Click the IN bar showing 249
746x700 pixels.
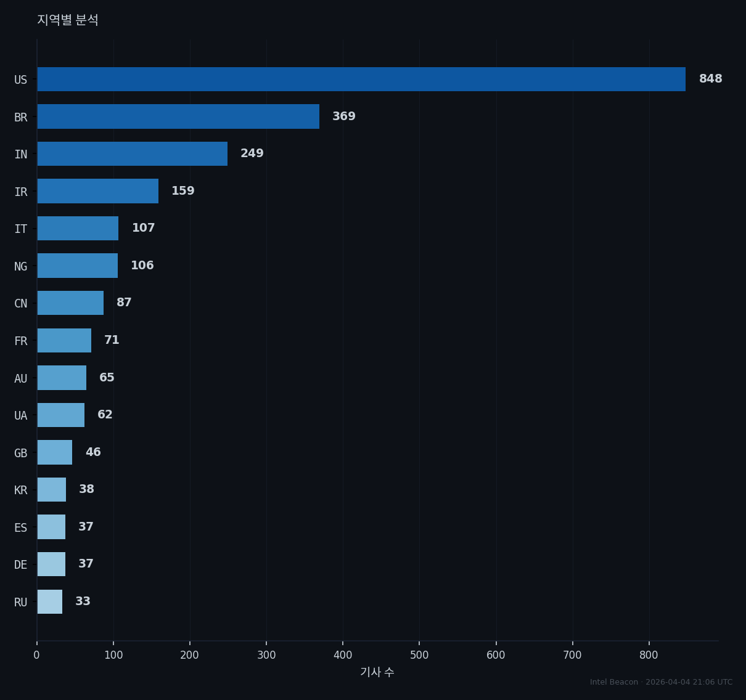(132, 154)
